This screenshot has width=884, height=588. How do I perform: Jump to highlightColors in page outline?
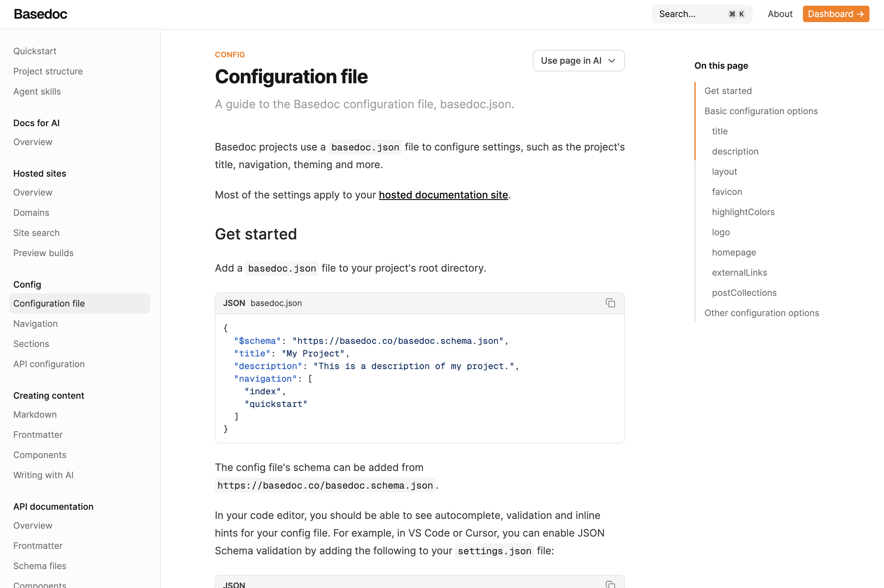(x=743, y=212)
